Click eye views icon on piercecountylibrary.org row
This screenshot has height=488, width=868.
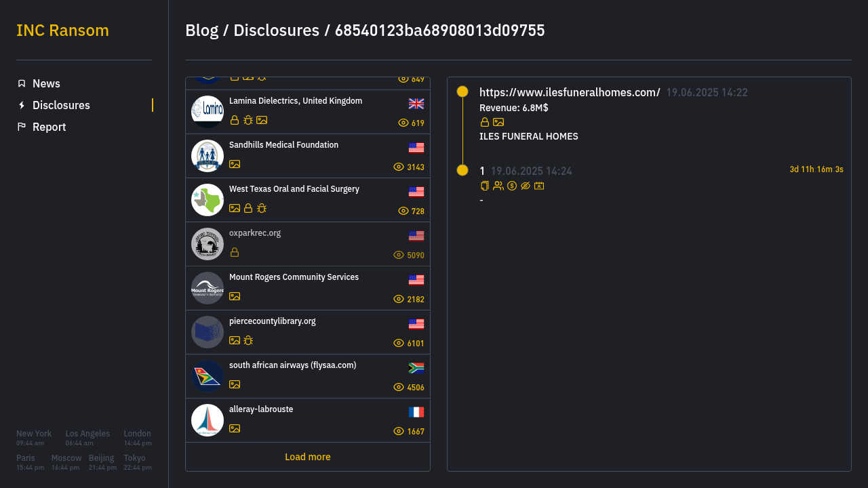(x=399, y=343)
